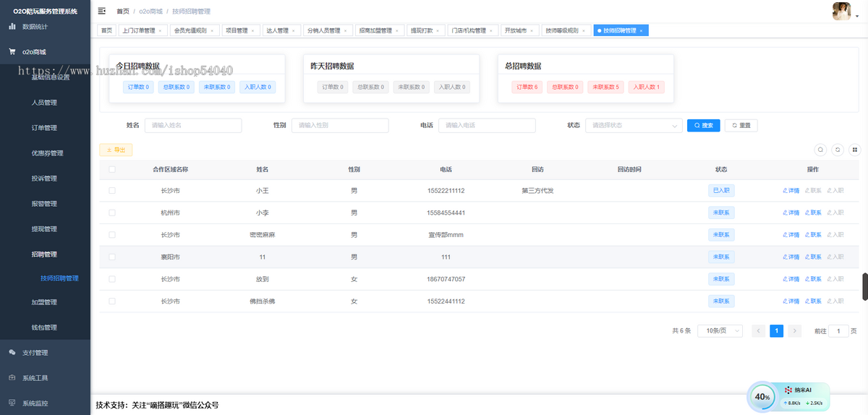
Task: Collapse the 招聘管理 sidebar submenu
Action: pos(45,254)
